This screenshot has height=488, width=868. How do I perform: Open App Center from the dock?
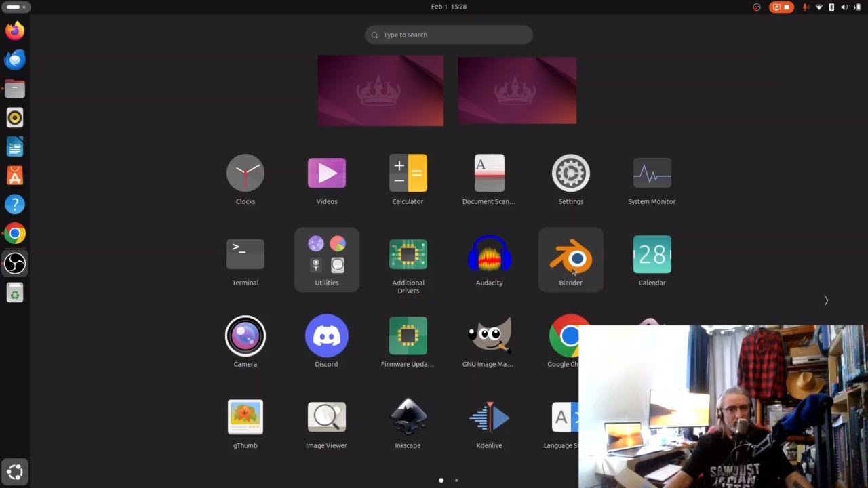15,176
